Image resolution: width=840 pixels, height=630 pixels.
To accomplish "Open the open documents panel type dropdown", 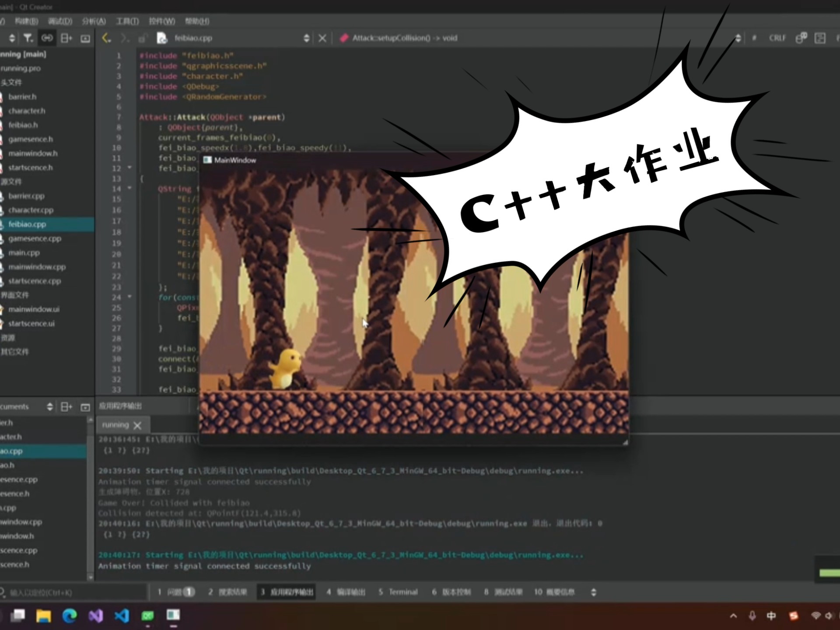I will click(x=49, y=407).
